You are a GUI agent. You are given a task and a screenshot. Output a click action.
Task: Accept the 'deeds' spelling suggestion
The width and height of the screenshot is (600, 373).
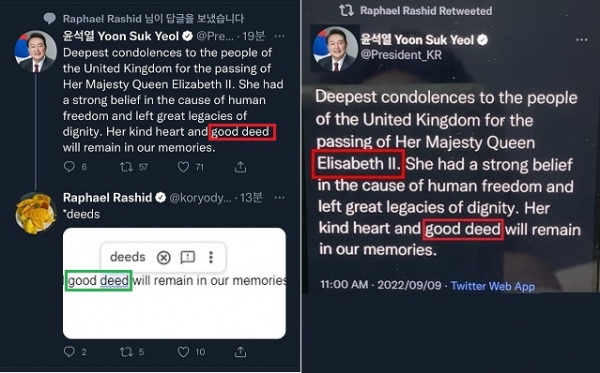[x=127, y=257]
